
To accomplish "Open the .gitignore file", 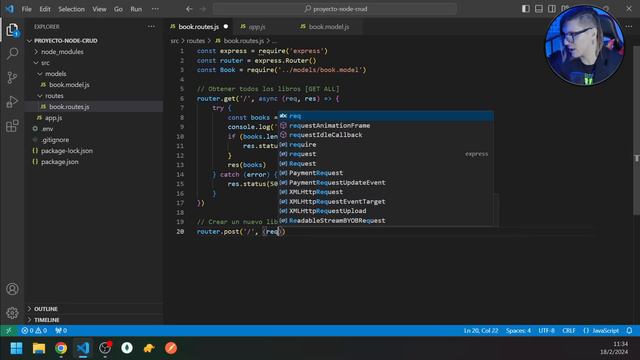I will (55, 140).
